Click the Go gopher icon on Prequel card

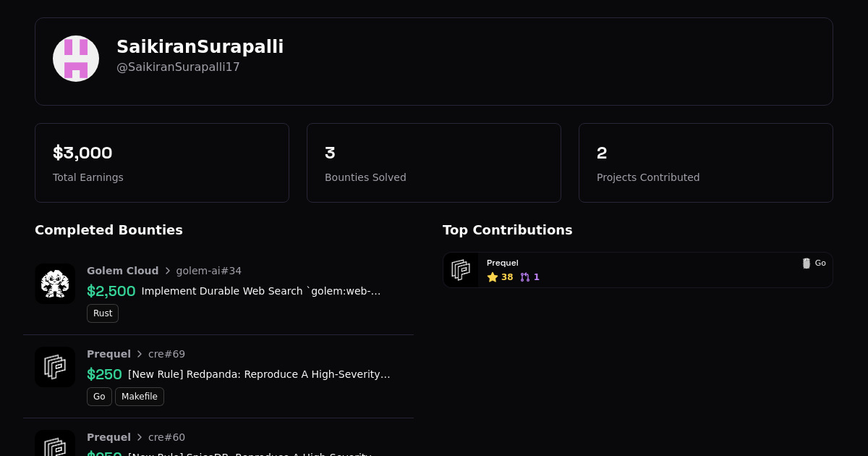click(806, 263)
